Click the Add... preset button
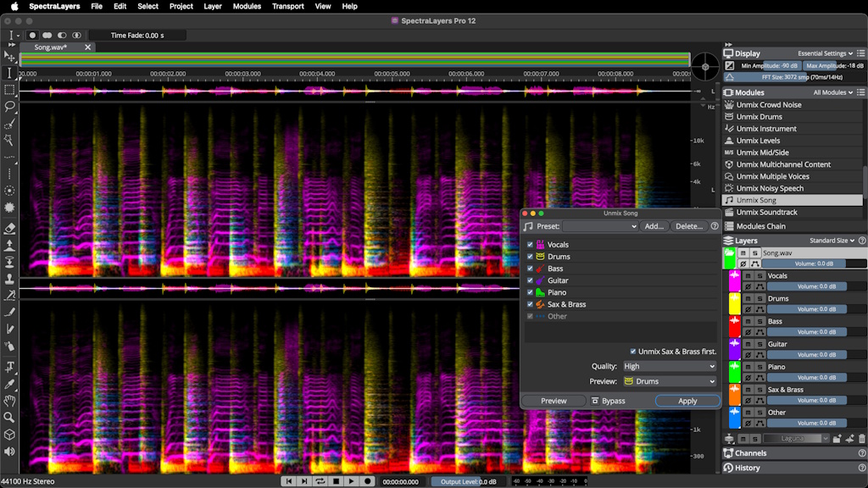The image size is (868, 488). 654,225
